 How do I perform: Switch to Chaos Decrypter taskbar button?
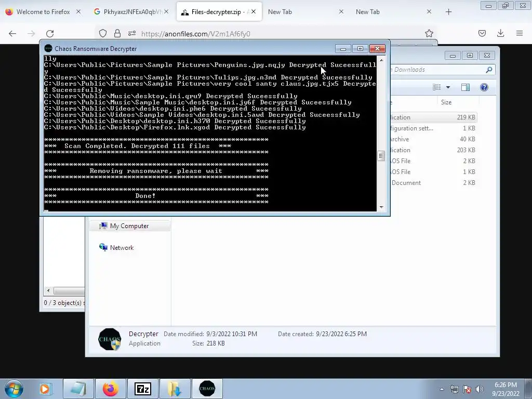tap(207, 389)
